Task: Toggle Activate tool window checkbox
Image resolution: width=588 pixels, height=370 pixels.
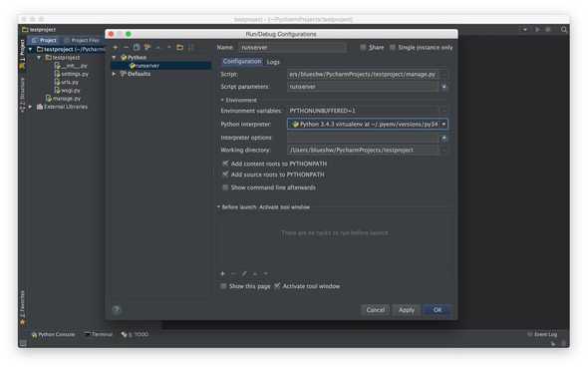Action: tap(277, 286)
